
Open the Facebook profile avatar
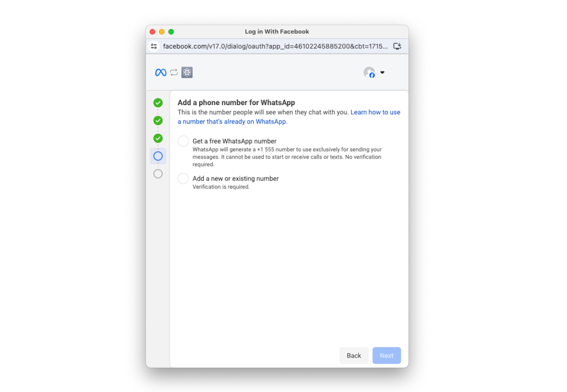370,73
